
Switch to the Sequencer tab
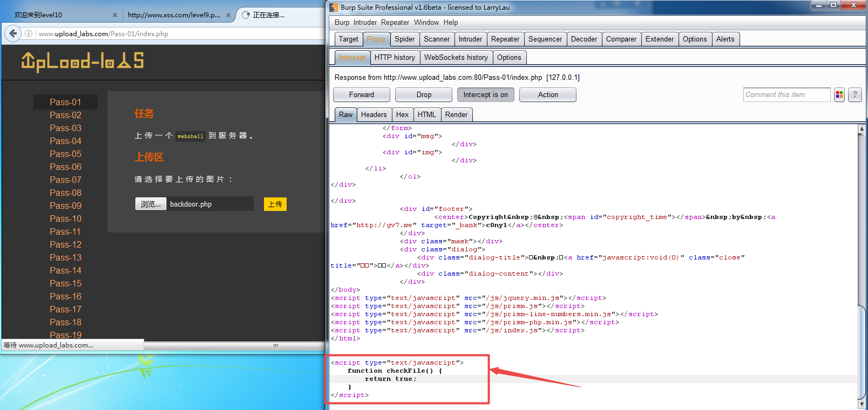[x=545, y=39]
